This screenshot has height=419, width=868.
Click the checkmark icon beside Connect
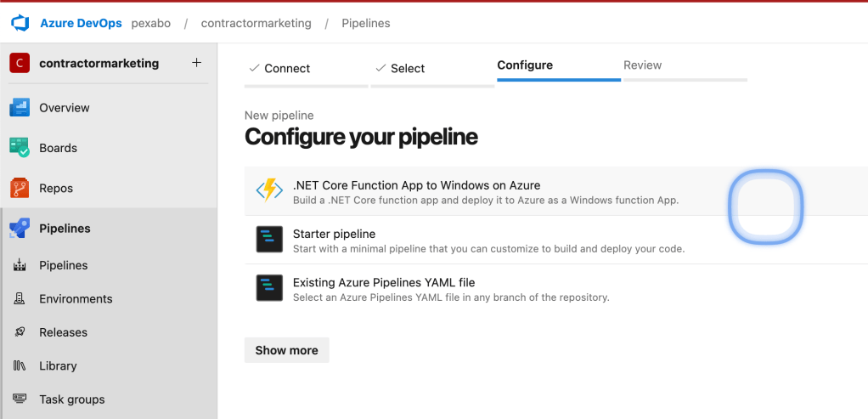coord(255,68)
